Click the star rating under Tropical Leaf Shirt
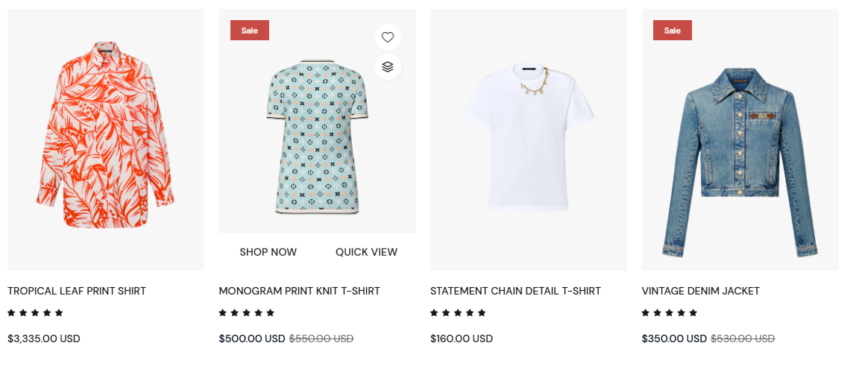Screen dimensions: 868x378 [35, 312]
